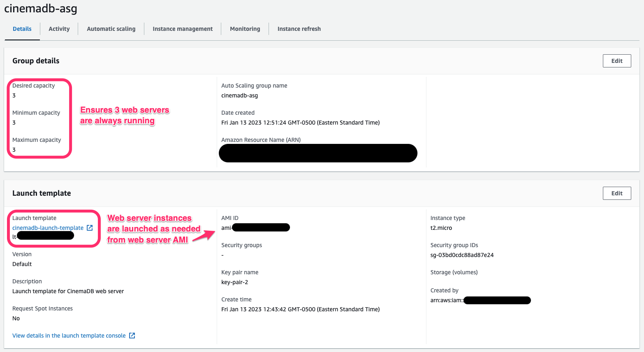This screenshot has height=352, width=644.
Task: Follow View details in the launch template console
Action: (x=69, y=336)
